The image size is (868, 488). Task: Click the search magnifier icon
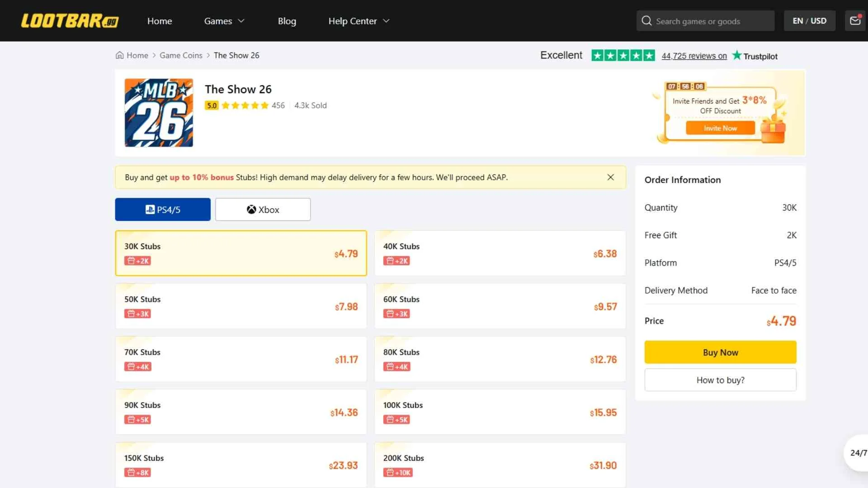[646, 21]
